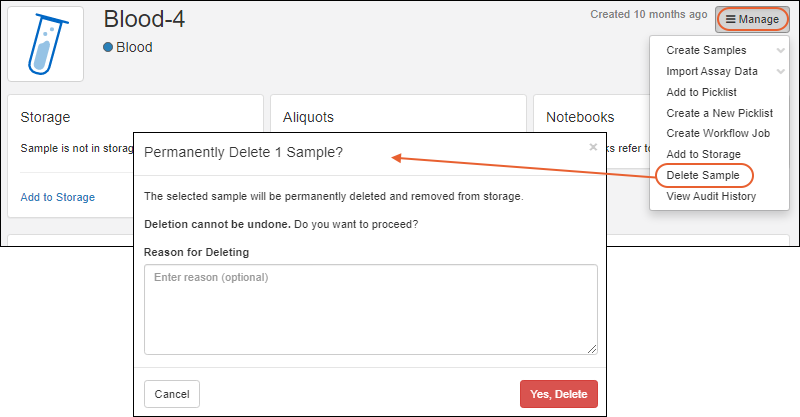Click the resize handle of reason textarea

click(592, 348)
